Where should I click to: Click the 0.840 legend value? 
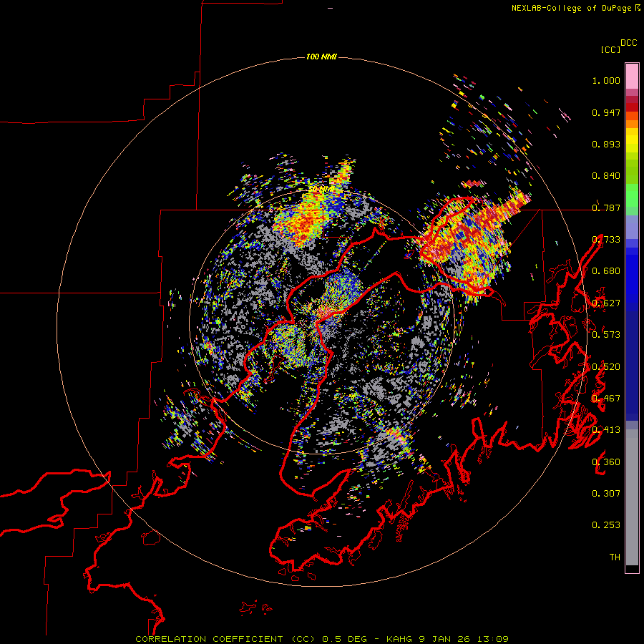click(x=606, y=176)
